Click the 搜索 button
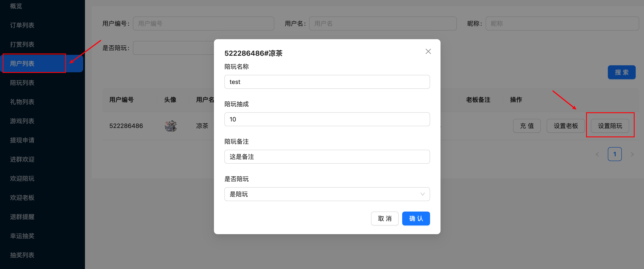Viewport: 644px width, 269px height. 622,72
